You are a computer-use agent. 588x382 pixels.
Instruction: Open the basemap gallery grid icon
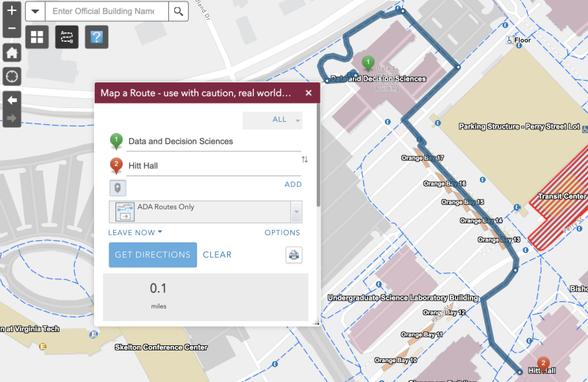tap(37, 37)
